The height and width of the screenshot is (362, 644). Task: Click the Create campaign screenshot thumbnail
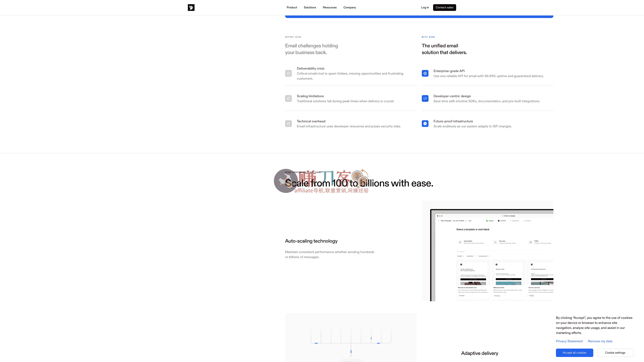click(487, 251)
